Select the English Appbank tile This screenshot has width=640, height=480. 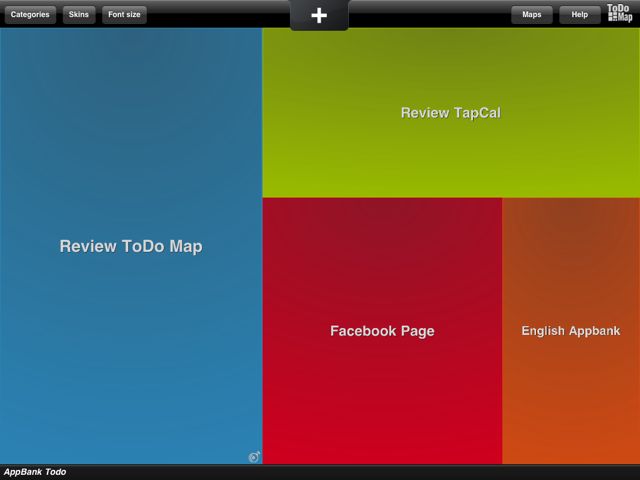[571, 331]
